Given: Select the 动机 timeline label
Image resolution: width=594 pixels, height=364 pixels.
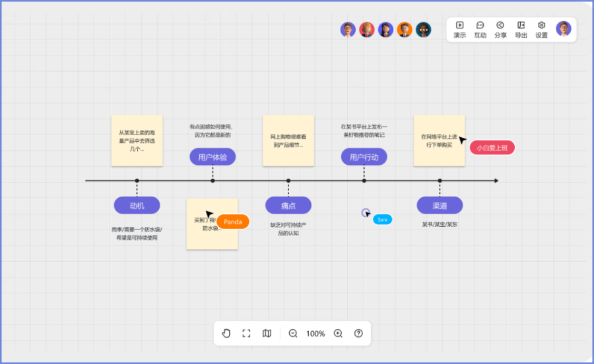Looking at the screenshot, I should pyautogui.click(x=137, y=206).
